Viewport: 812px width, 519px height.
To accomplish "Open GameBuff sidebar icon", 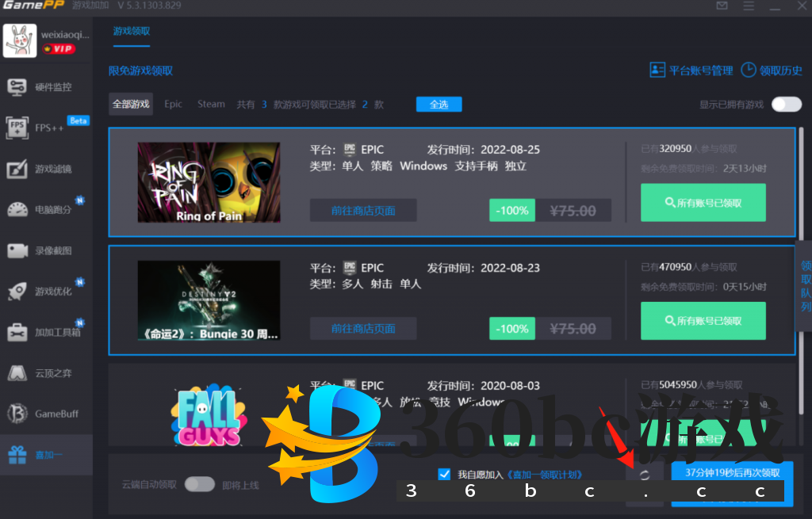I will tap(17, 414).
